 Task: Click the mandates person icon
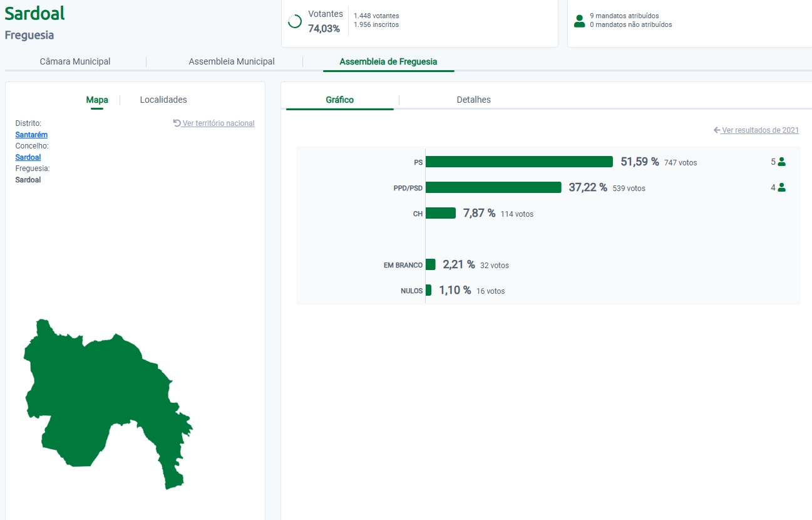579,21
